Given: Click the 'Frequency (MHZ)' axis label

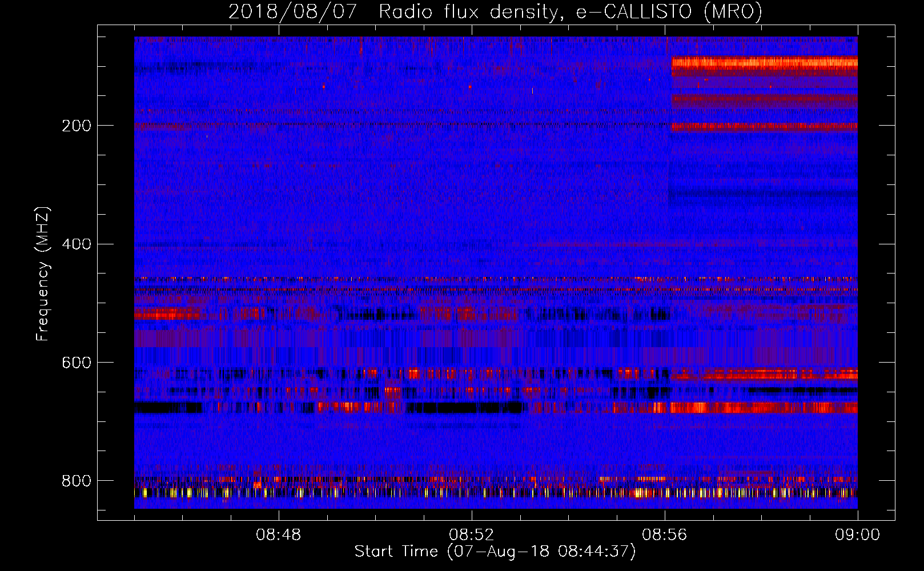Looking at the screenshot, I should [x=43, y=274].
